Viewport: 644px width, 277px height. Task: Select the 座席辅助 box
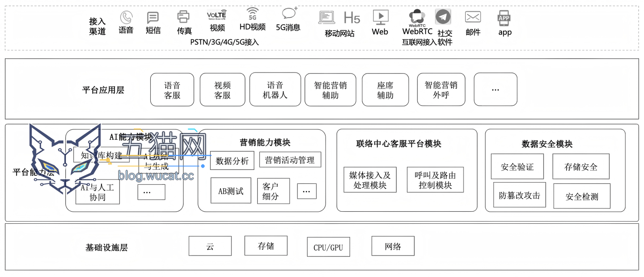click(x=385, y=90)
